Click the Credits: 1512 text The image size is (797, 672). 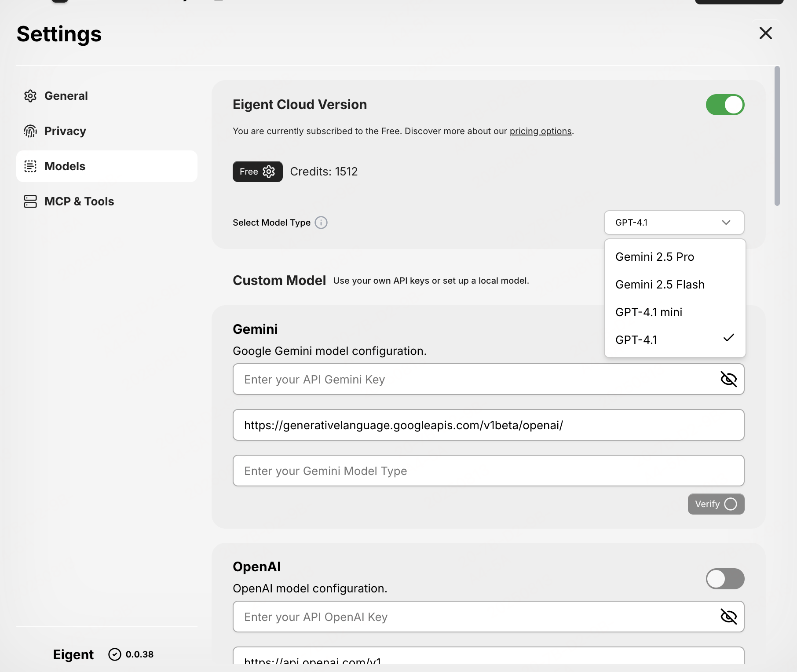point(324,172)
